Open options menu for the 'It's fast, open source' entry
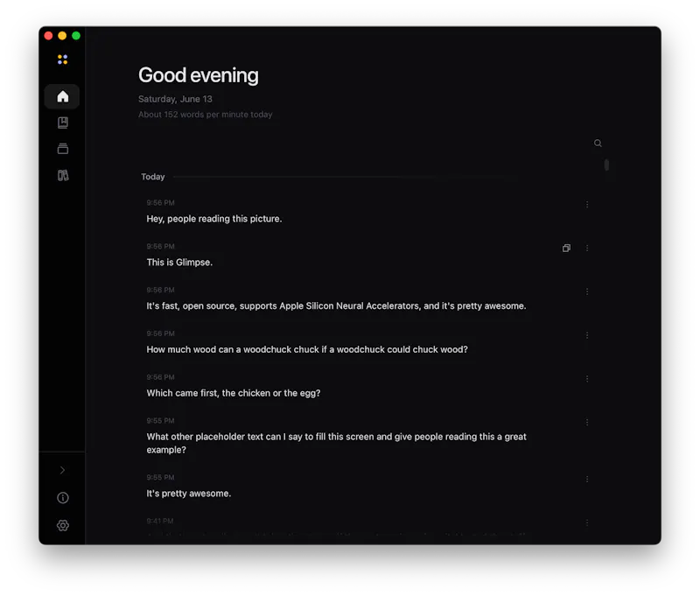This screenshot has width=700, height=596. pos(587,291)
